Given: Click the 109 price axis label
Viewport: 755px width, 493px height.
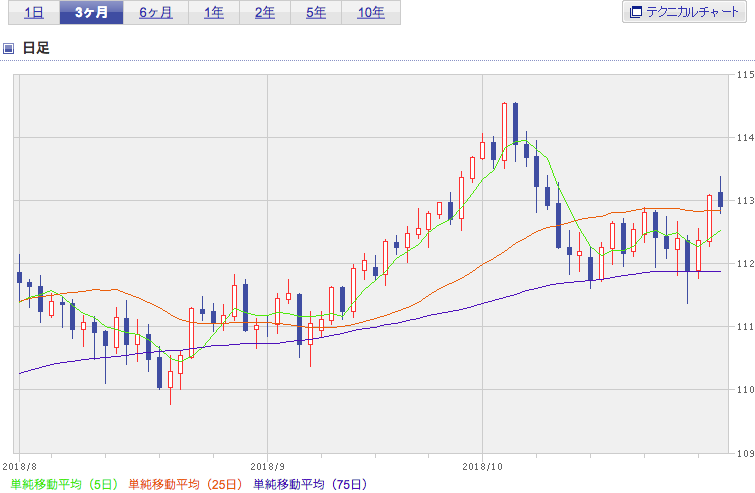Looking at the screenshot, I should tap(745, 453).
